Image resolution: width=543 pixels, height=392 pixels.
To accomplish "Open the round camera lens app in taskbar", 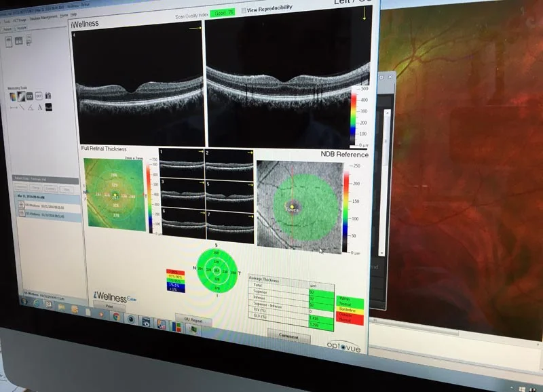I will pyautogui.click(x=131, y=319).
